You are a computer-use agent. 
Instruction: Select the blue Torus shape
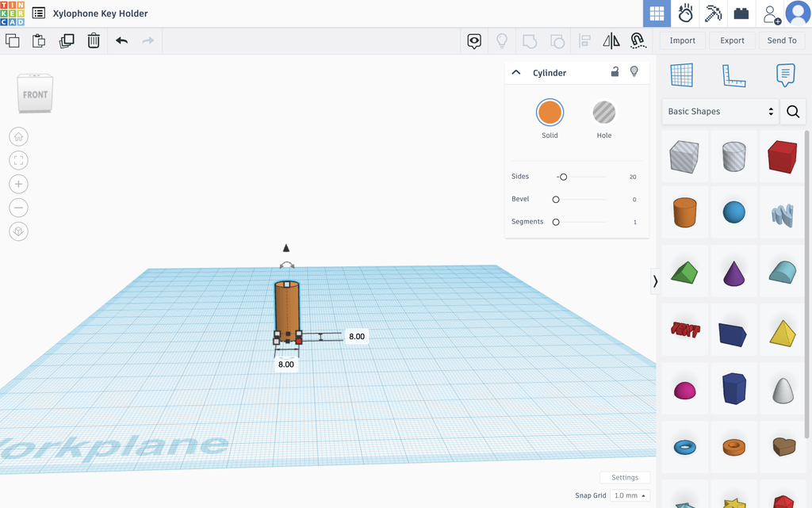click(684, 447)
